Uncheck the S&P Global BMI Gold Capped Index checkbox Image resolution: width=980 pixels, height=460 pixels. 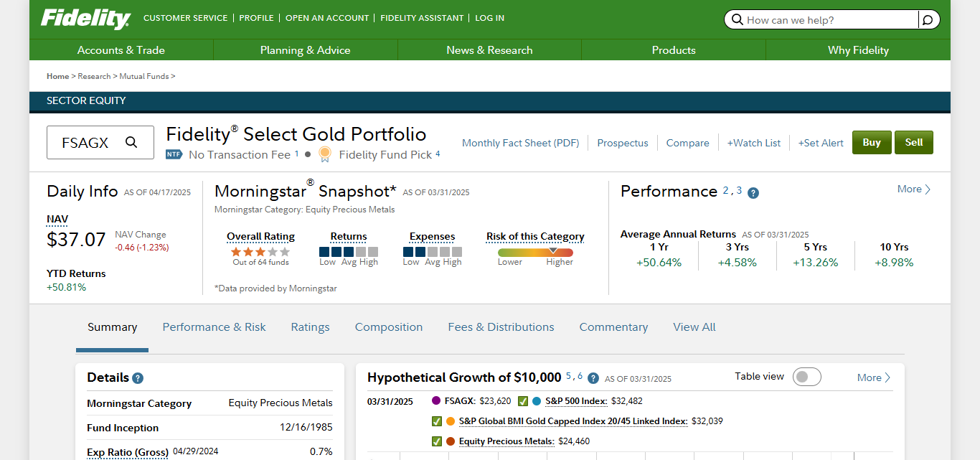(437, 421)
